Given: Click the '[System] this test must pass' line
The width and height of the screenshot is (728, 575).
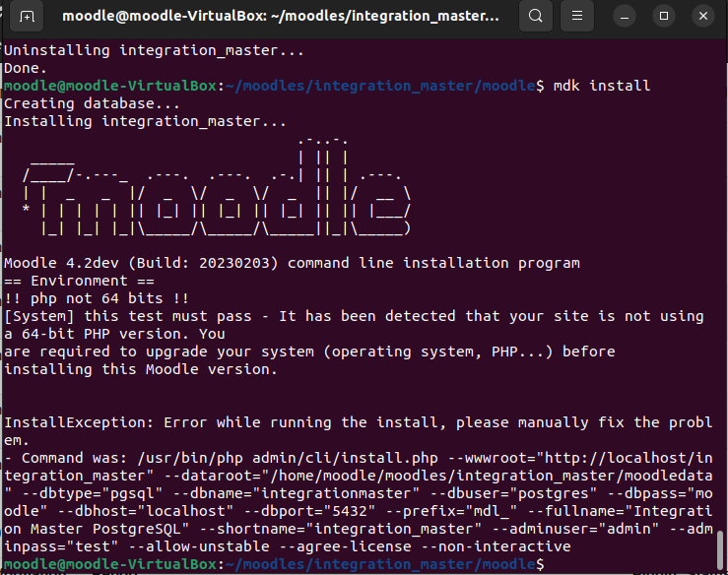Looking at the screenshot, I should pyautogui.click(x=354, y=316).
